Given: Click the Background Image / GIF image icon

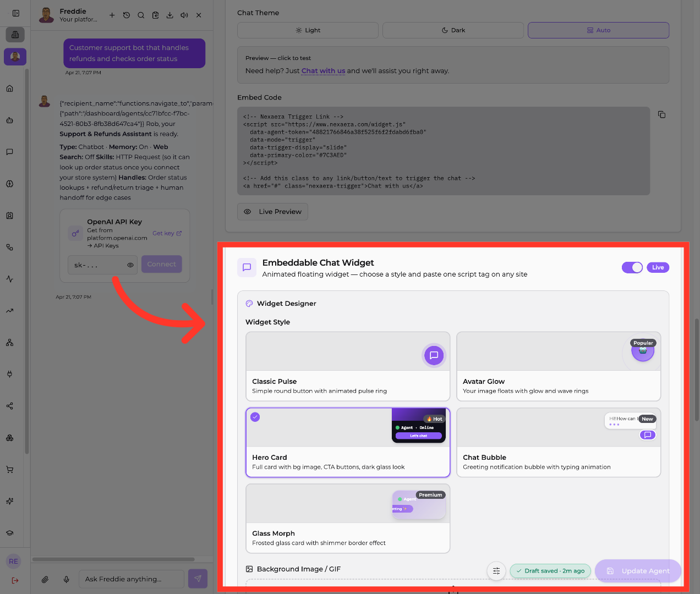Looking at the screenshot, I should pyautogui.click(x=249, y=569).
